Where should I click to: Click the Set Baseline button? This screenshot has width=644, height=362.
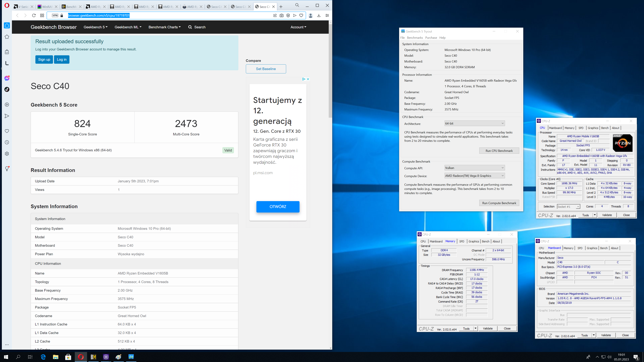click(x=266, y=69)
